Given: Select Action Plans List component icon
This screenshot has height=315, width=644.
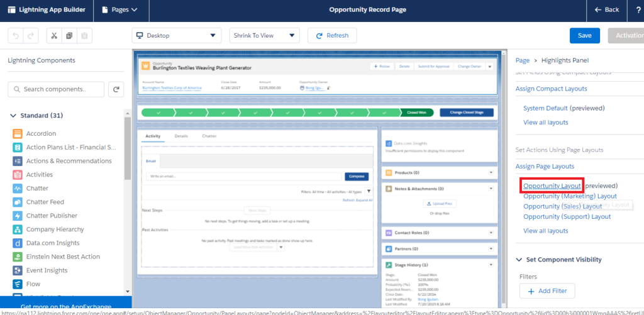Looking at the screenshot, I should [x=17, y=147].
